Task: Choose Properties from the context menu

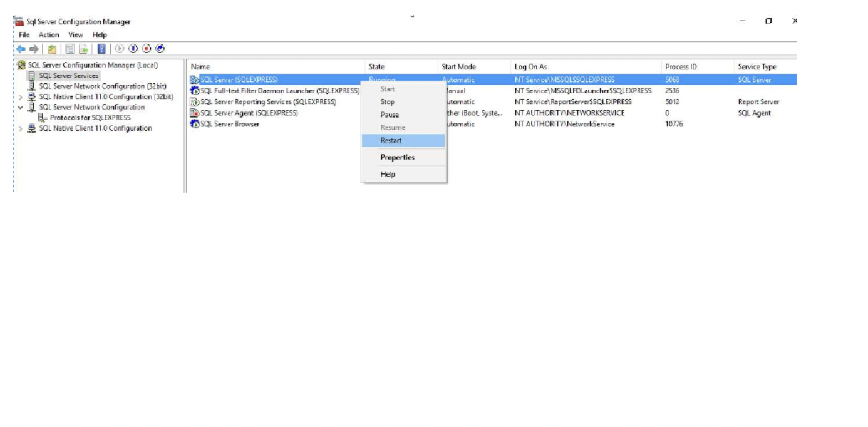Action: 403,157
